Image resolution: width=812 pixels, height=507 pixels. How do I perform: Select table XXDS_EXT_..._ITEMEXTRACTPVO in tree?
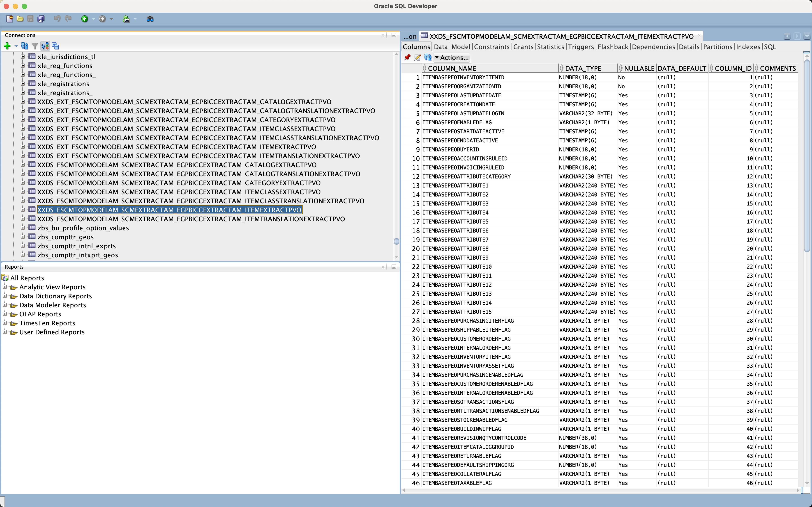[176, 147]
